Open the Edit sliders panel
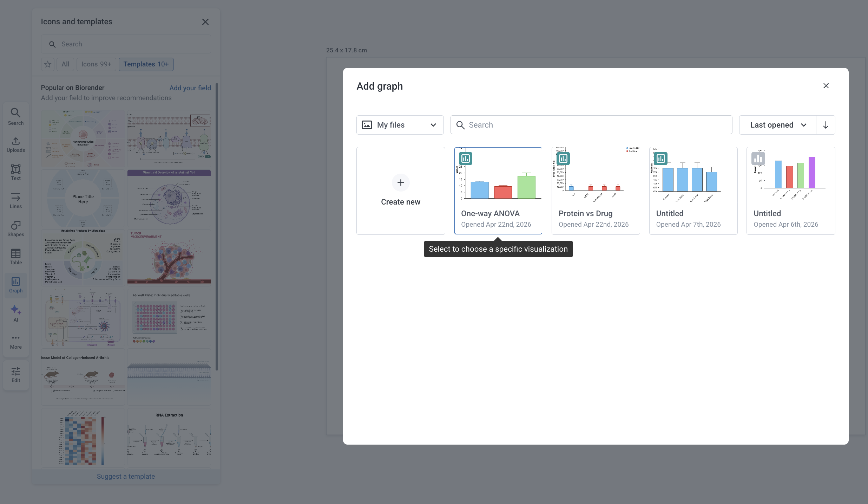This screenshot has height=504, width=868. pos(16,375)
